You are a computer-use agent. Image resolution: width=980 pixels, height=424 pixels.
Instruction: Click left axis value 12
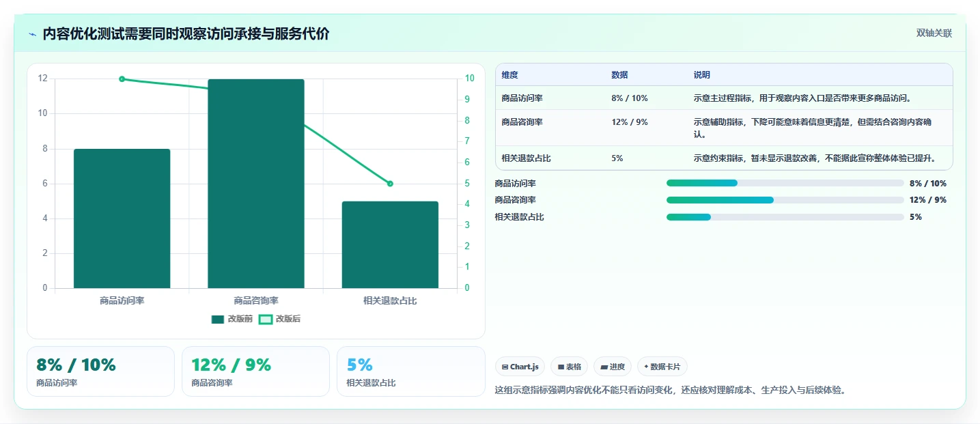[x=43, y=79]
